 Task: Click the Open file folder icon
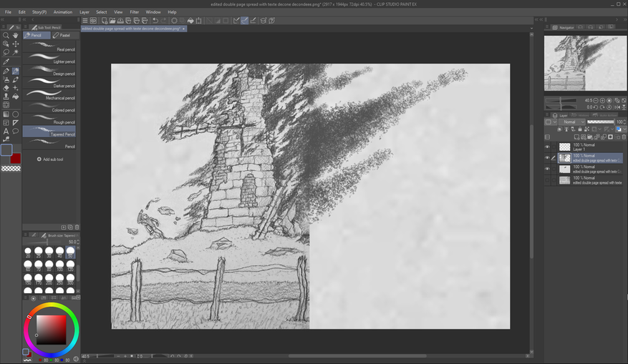coord(112,21)
